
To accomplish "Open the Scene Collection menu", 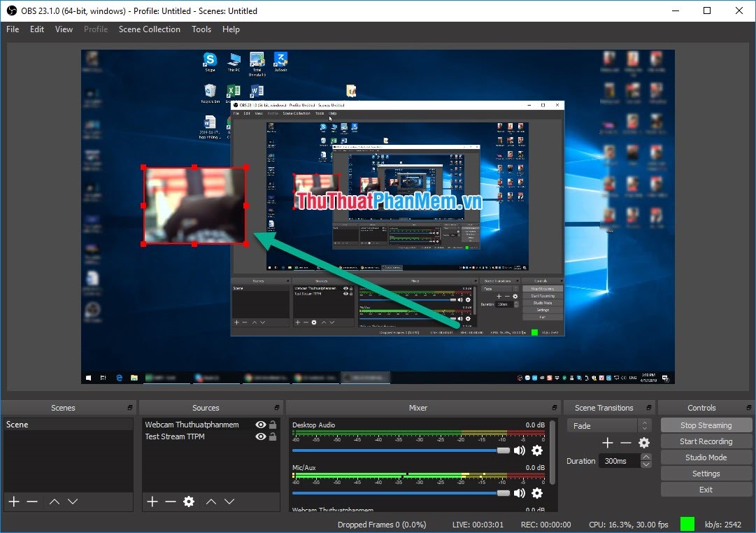I will [x=149, y=29].
